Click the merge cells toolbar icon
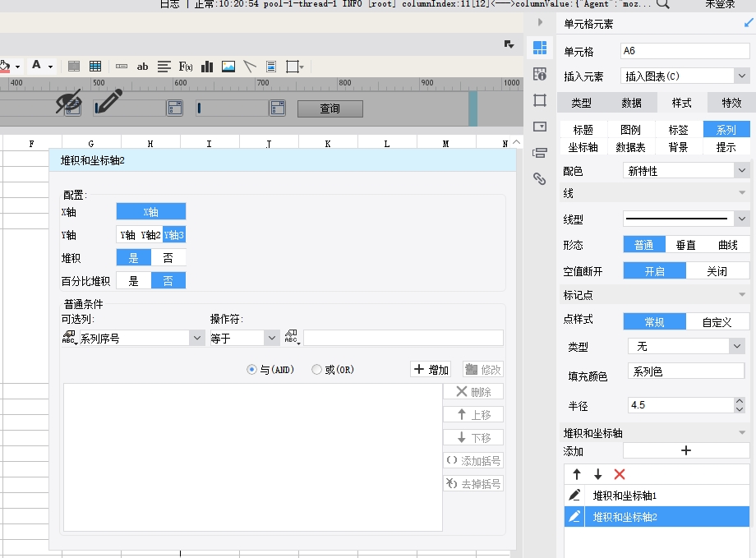 pyautogui.click(x=74, y=67)
